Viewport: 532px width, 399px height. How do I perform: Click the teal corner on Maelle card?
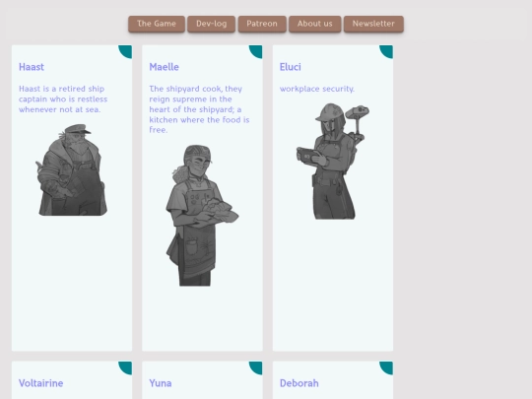pos(256,51)
